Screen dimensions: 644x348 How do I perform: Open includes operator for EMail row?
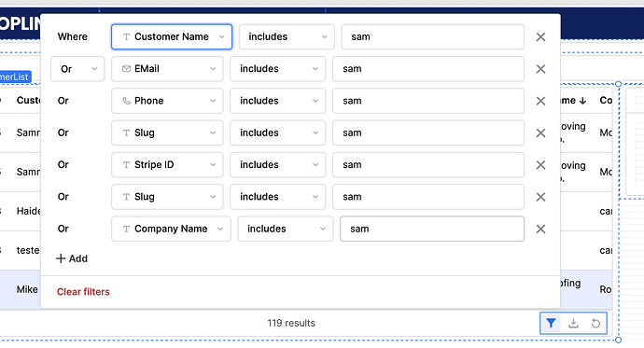(277, 69)
